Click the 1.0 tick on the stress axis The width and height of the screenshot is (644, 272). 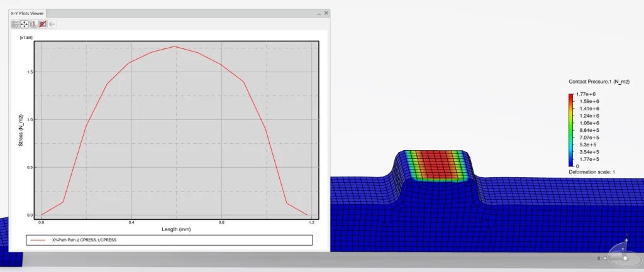click(x=30, y=120)
